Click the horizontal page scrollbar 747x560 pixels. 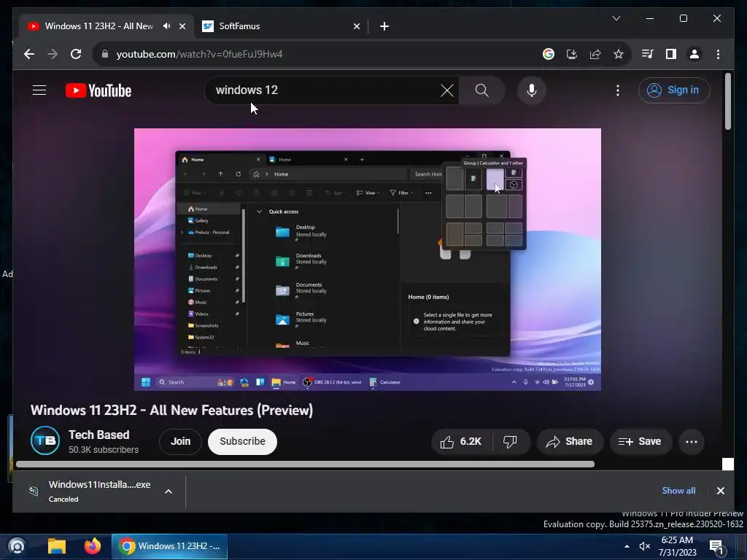[305, 464]
